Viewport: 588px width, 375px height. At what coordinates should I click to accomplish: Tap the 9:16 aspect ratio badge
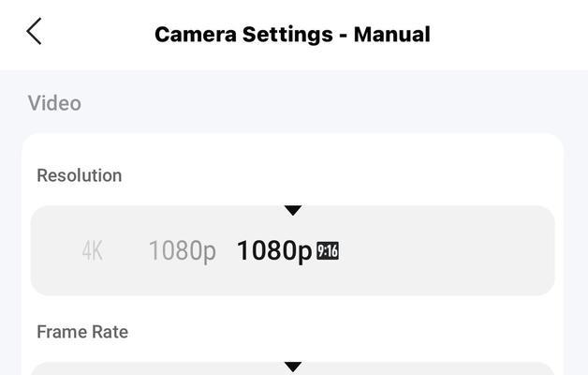(x=328, y=250)
